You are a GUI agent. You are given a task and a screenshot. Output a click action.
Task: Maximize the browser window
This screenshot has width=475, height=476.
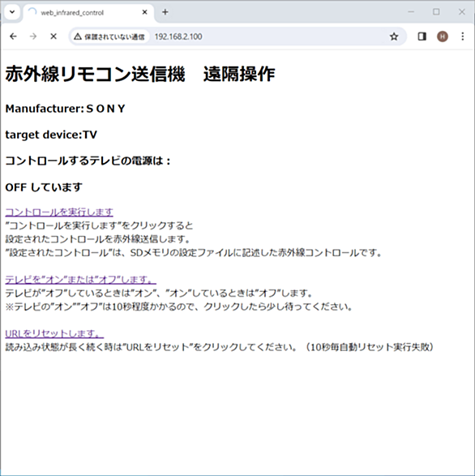(x=436, y=12)
